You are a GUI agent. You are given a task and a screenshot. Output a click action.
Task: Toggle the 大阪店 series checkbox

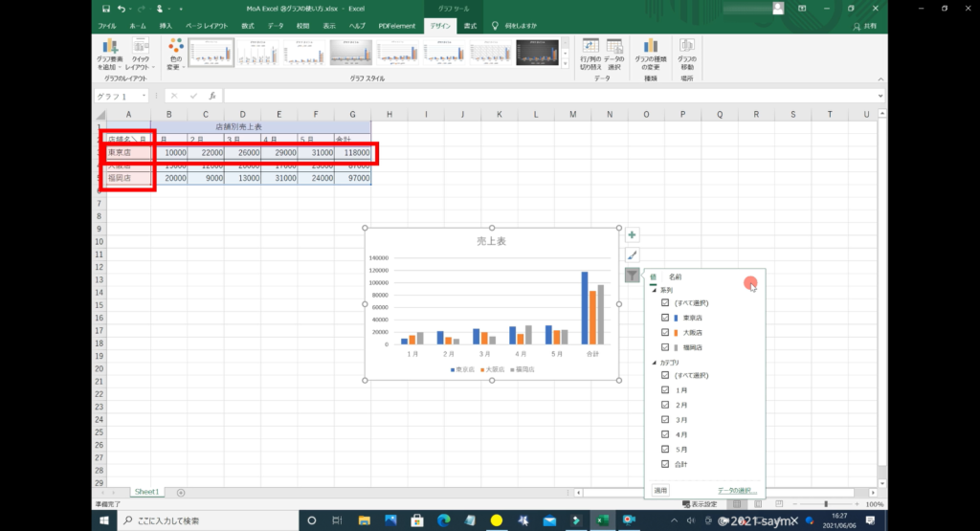tap(665, 332)
